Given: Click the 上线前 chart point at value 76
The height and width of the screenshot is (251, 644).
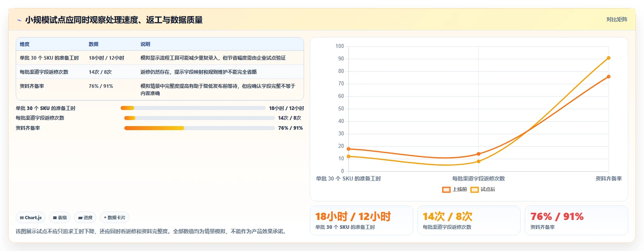Looking at the screenshot, I should pos(609,77).
